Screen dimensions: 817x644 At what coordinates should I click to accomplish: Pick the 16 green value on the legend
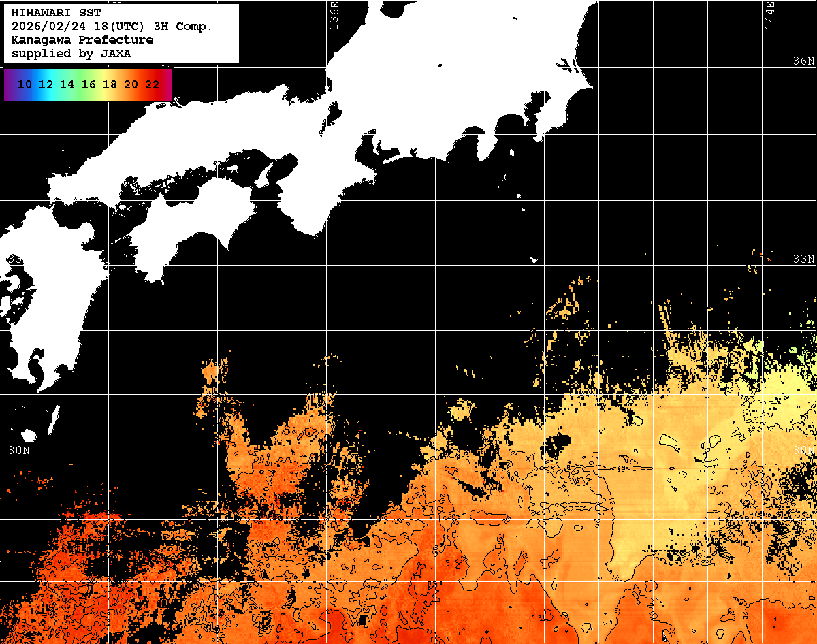89,84
